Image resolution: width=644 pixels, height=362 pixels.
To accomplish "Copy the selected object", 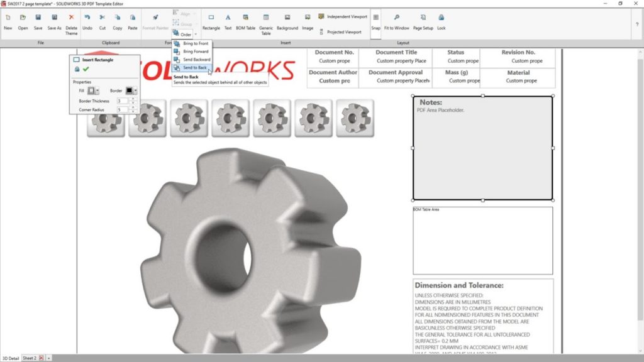I will pos(118,22).
